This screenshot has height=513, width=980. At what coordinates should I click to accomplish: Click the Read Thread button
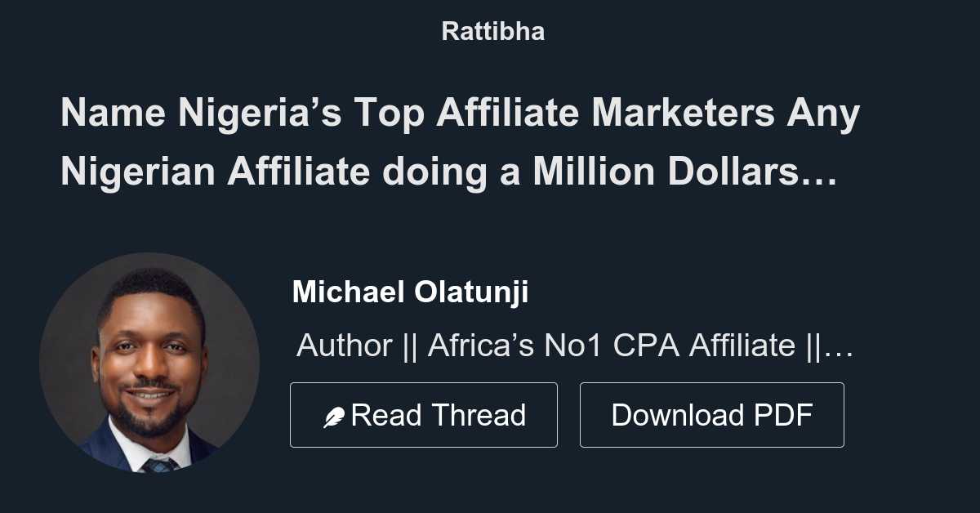point(423,415)
